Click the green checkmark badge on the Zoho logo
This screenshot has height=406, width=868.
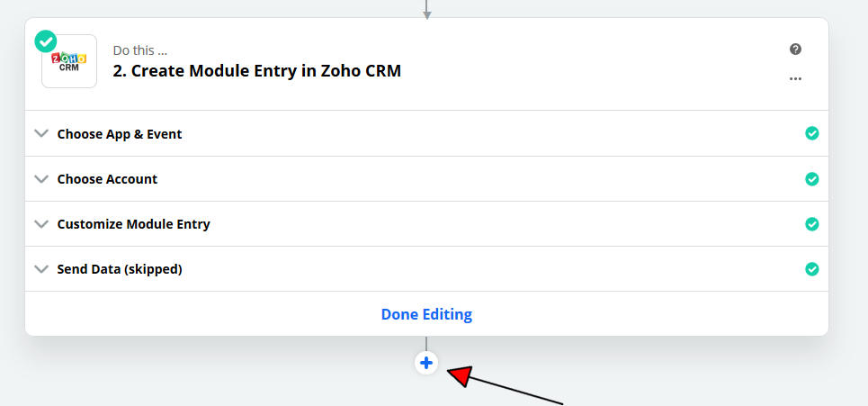[45, 41]
